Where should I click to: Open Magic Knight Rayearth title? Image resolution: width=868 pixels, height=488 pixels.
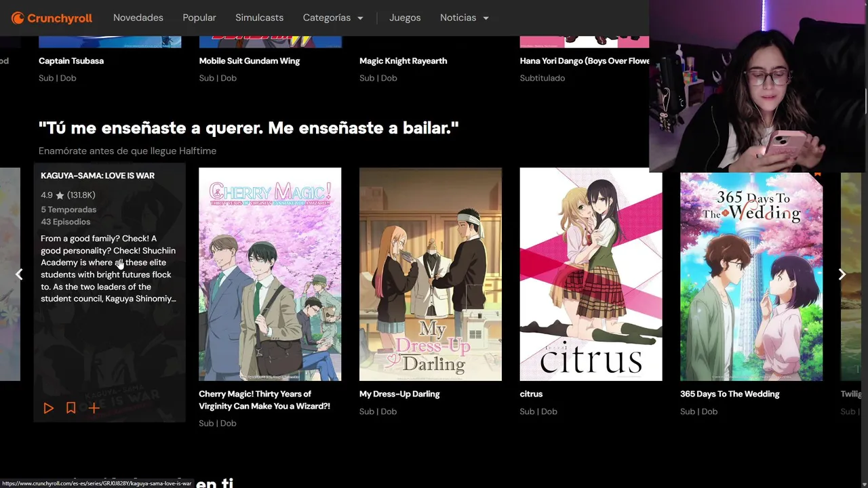403,61
